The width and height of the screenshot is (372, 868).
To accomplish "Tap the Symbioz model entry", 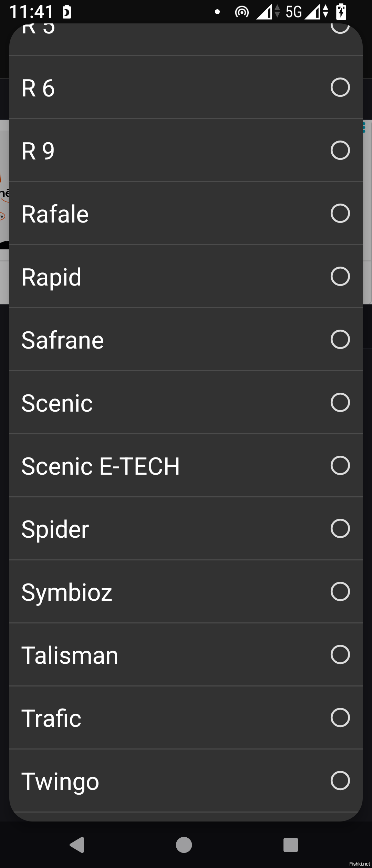I will pyautogui.click(x=186, y=591).
